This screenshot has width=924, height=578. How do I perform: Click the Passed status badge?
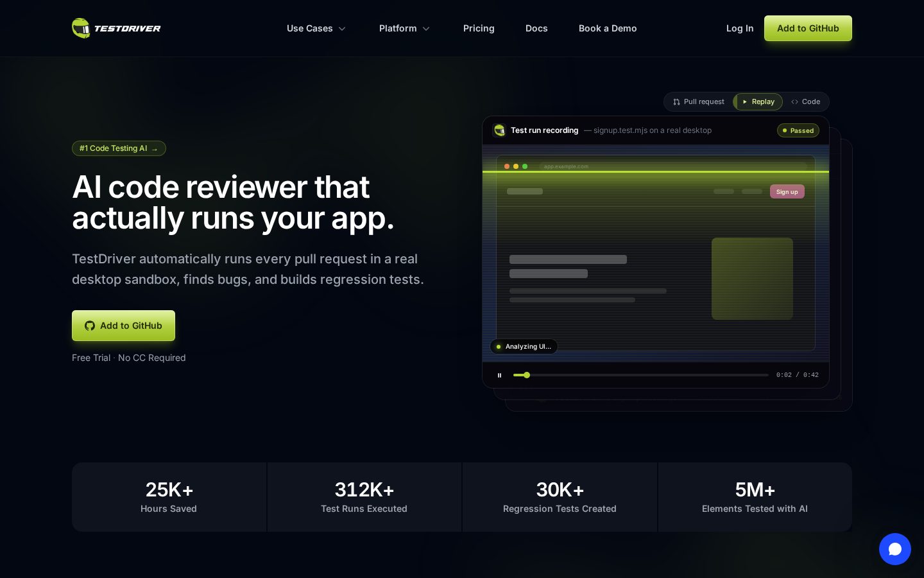pyautogui.click(x=798, y=130)
